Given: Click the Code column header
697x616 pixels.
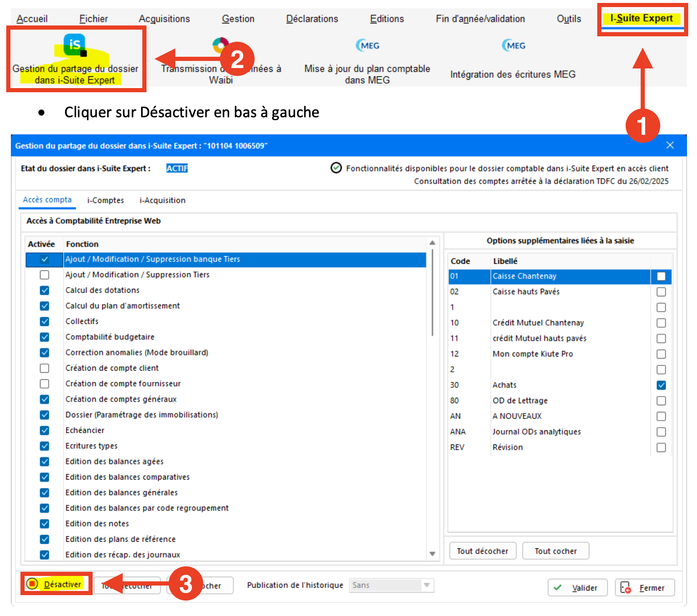Looking at the screenshot, I should tap(460, 261).
